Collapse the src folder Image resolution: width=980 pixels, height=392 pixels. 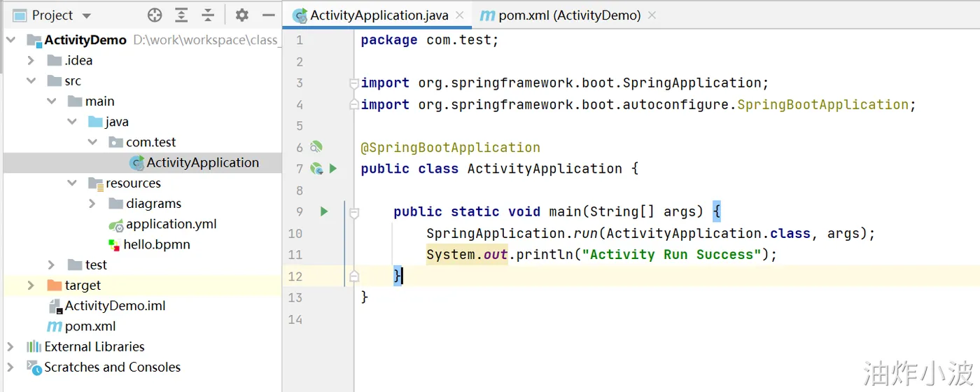point(31,81)
